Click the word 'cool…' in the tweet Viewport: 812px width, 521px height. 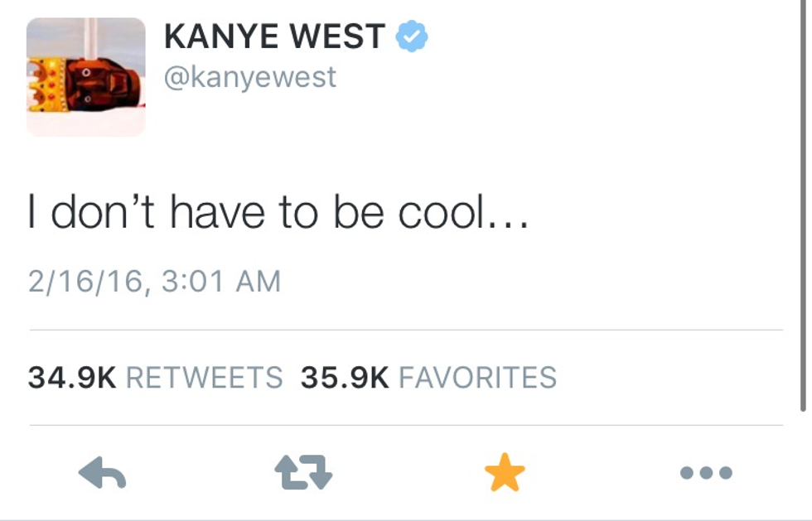pos(463,211)
